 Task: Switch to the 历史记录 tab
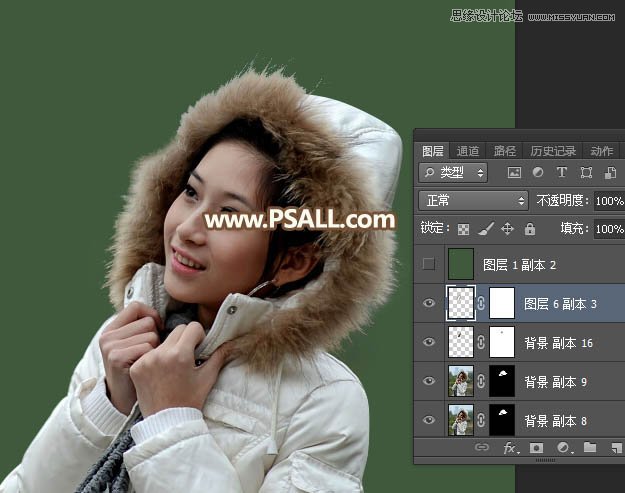coord(553,151)
